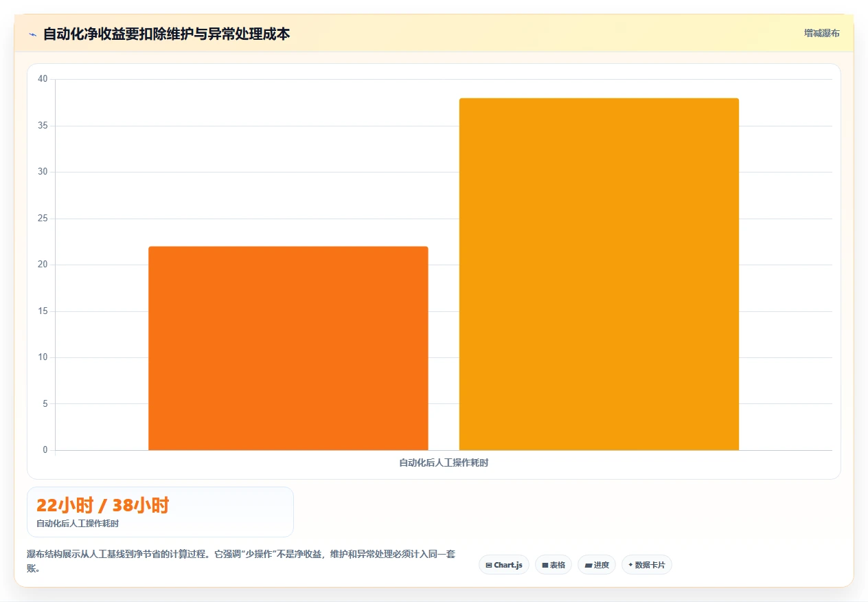Click the y-axis tick label 30
Viewport: 868px width, 602px height.
43,172
